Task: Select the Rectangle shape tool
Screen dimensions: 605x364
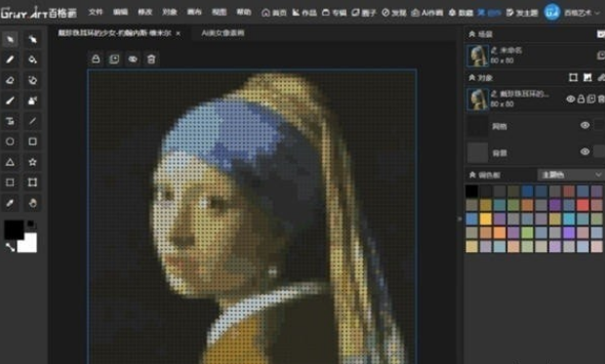Action: [32, 142]
